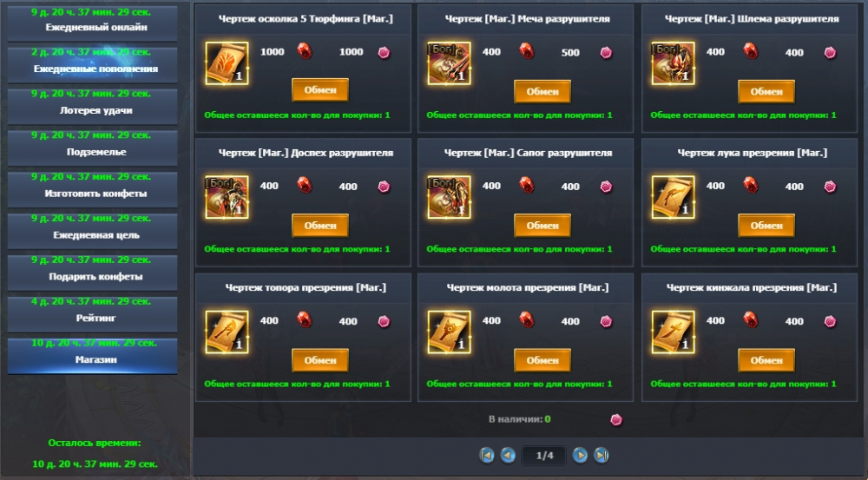Click the pink gem next to В наличии
868x480 pixels.
pyautogui.click(x=616, y=419)
